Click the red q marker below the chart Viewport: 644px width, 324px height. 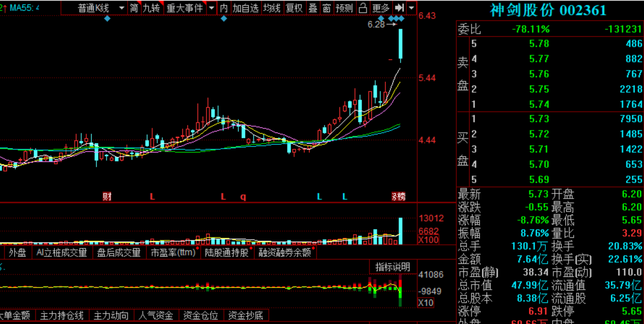coord(243,197)
